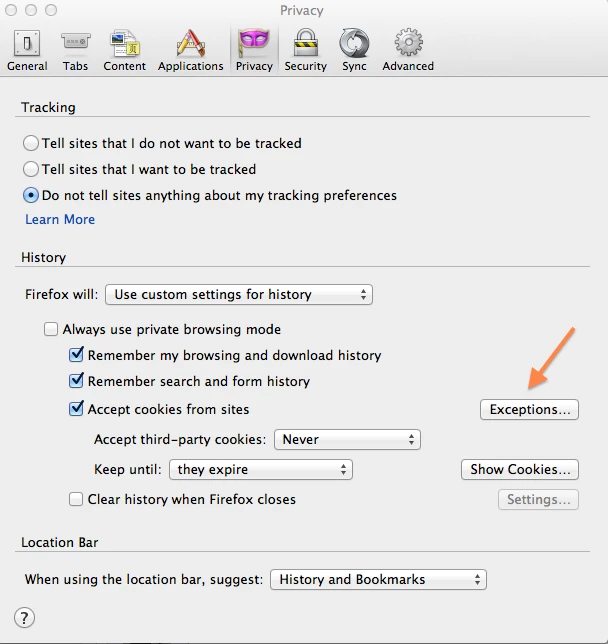Image resolution: width=608 pixels, height=644 pixels.
Task: Click the Show Cookies… button
Action: pos(520,469)
